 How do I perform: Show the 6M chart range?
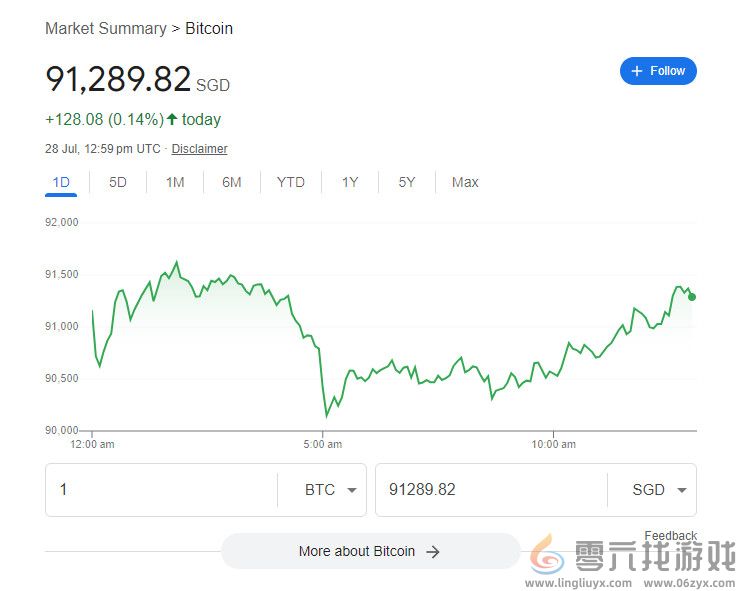(x=232, y=182)
